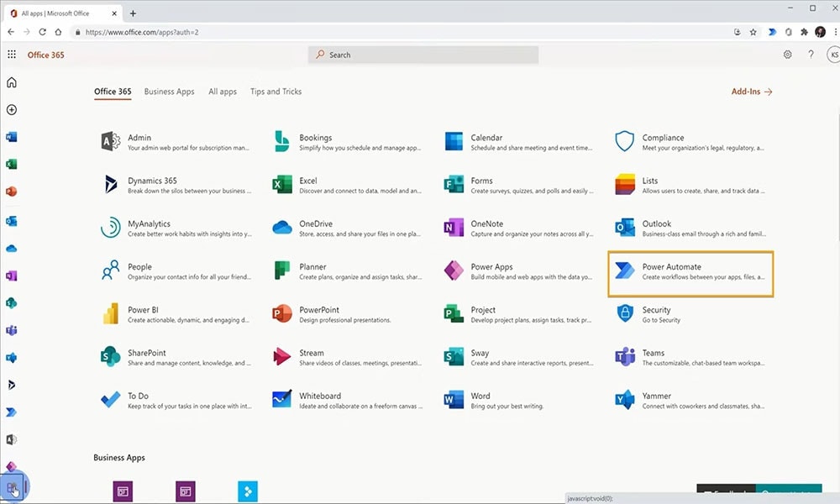This screenshot has height=504, width=840.
Task: Open Yammer from the left sidebar
Action: coord(12,358)
